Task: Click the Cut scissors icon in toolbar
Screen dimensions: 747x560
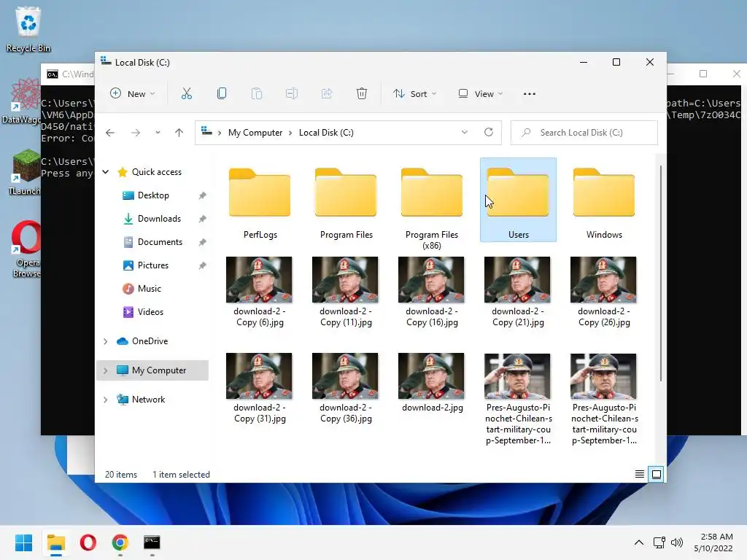Action: point(186,94)
